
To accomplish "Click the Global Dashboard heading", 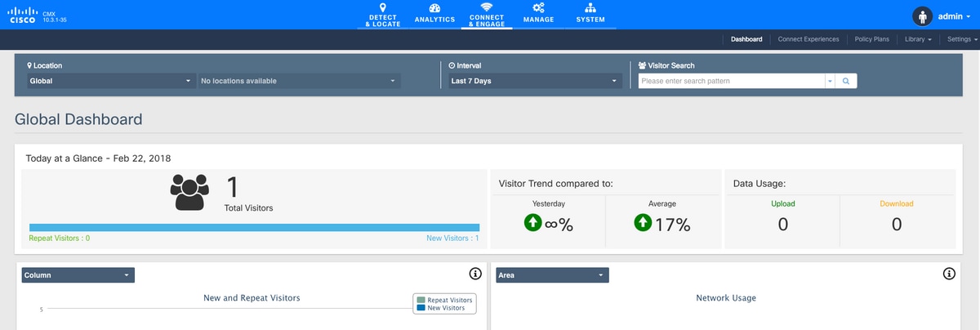I will 78,119.
